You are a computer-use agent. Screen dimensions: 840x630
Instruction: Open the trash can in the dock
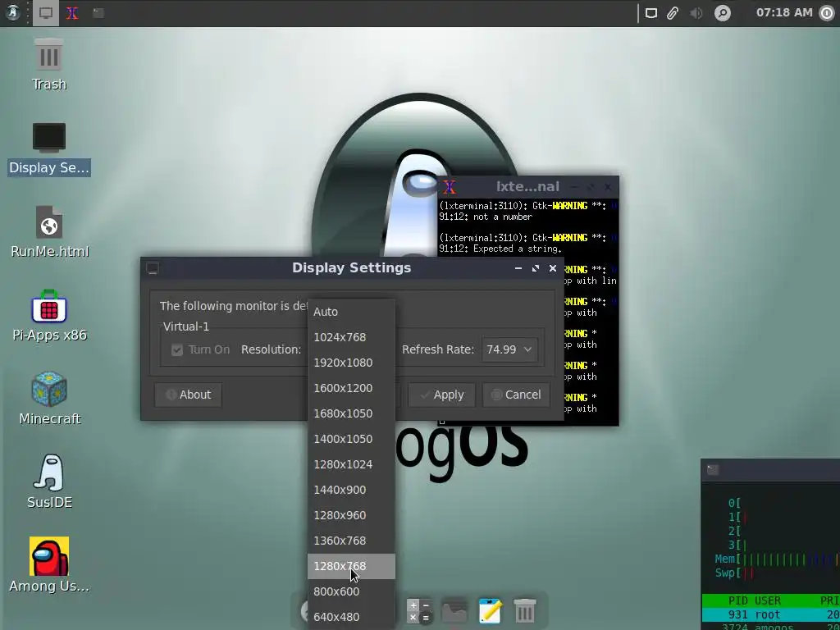[524, 610]
